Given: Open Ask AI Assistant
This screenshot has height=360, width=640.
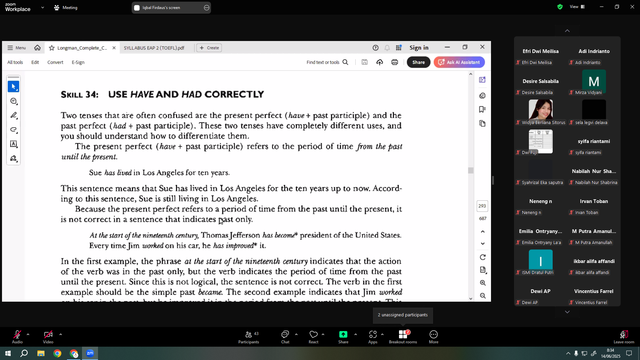Looking at the screenshot, I should (459, 62).
